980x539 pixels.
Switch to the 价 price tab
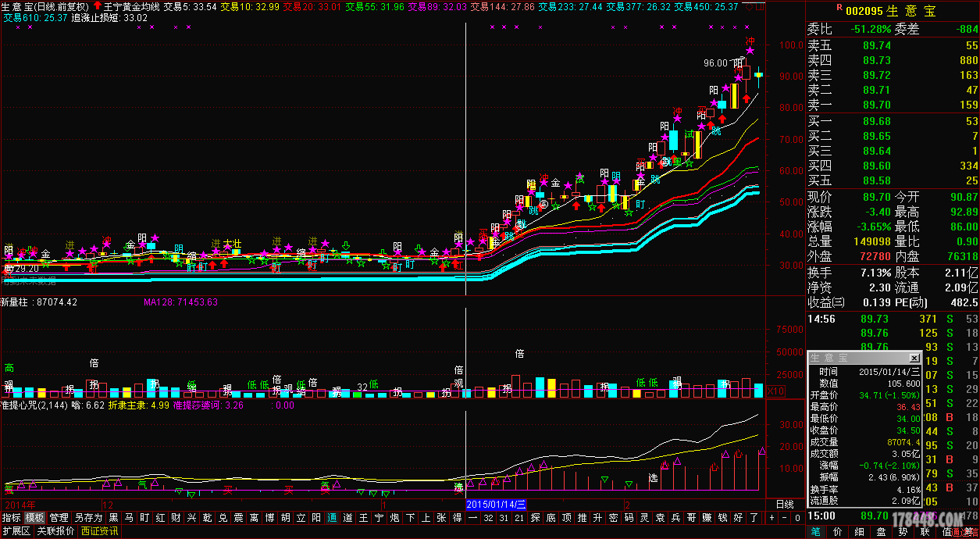point(838,531)
